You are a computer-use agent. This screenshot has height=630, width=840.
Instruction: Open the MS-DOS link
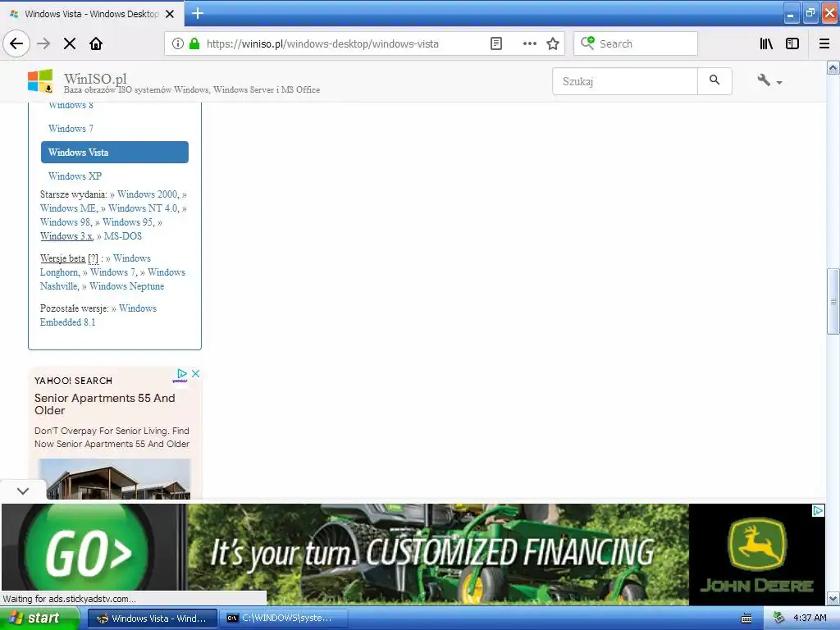123,236
